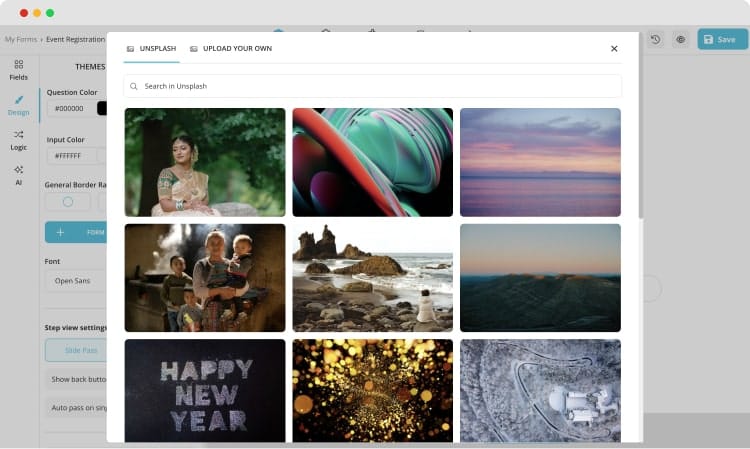Choose the Happy New Year image
The image size is (750, 449).
pyautogui.click(x=205, y=390)
